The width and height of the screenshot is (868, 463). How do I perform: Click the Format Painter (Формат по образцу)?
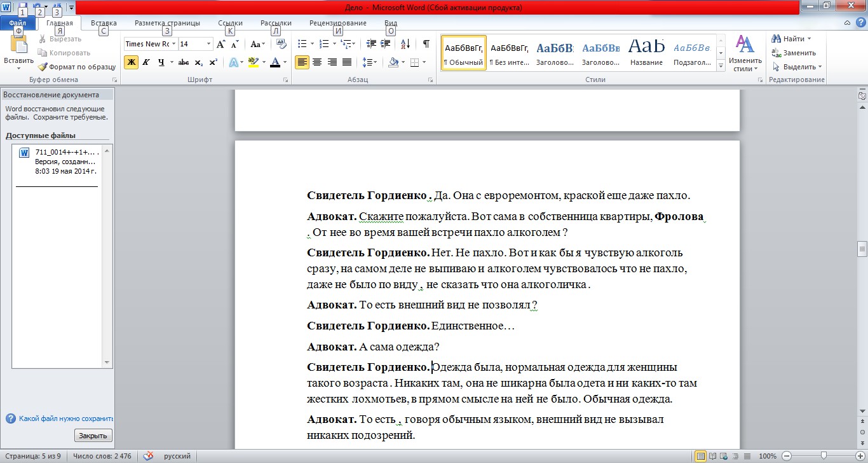coord(76,67)
